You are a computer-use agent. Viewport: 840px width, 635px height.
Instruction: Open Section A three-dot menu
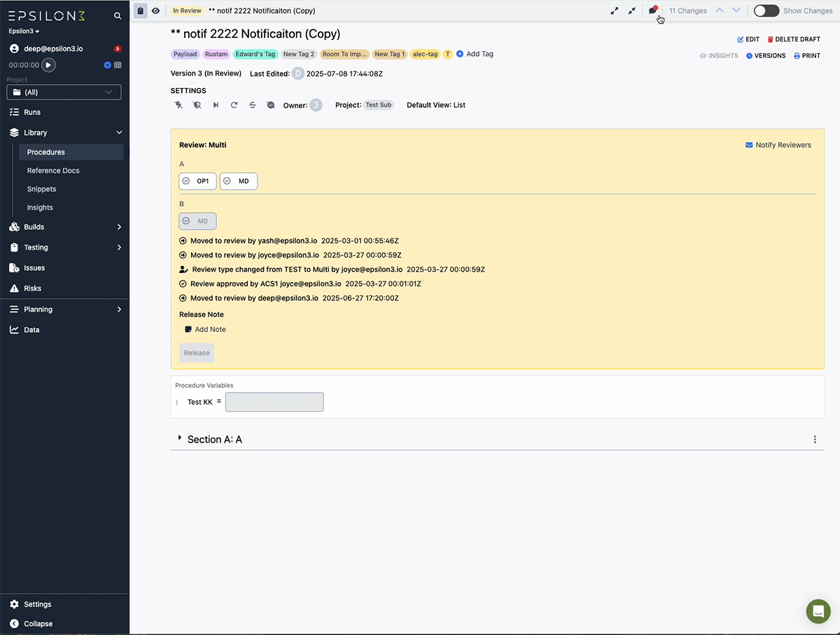(815, 439)
